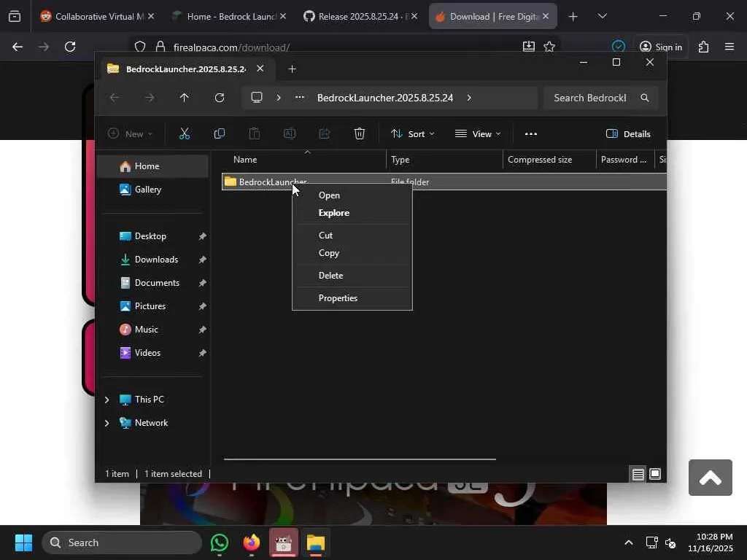Click the Cut scissors icon in Explorer toolbar
Screen dimensions: 747x560
[x=185, y=134]
